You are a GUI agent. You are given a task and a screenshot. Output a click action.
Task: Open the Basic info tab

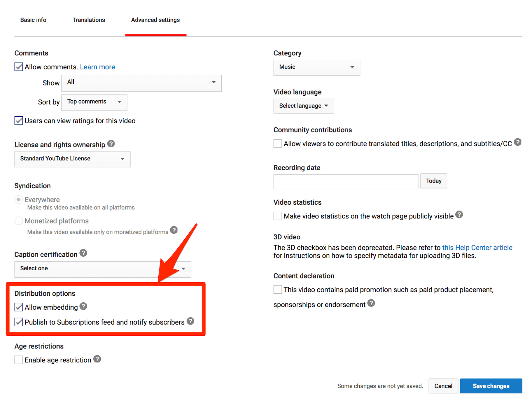click(x=33, y=20)
